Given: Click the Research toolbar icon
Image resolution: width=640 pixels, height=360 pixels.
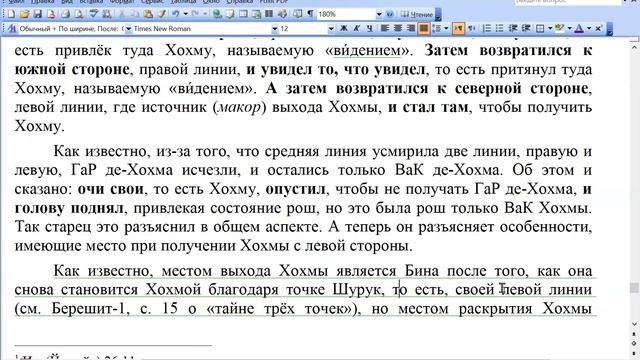Looking at the screenshot, I should pyautogui.click(x=107, y=14).
